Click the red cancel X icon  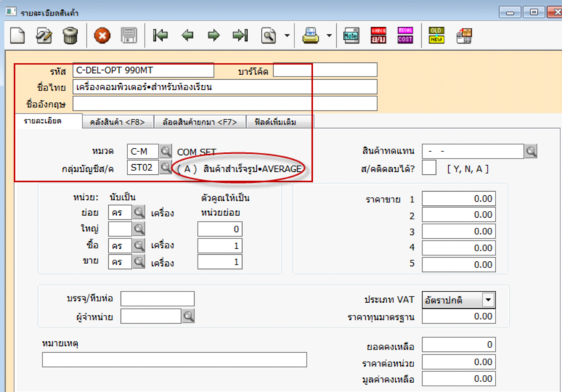[103, 35]
